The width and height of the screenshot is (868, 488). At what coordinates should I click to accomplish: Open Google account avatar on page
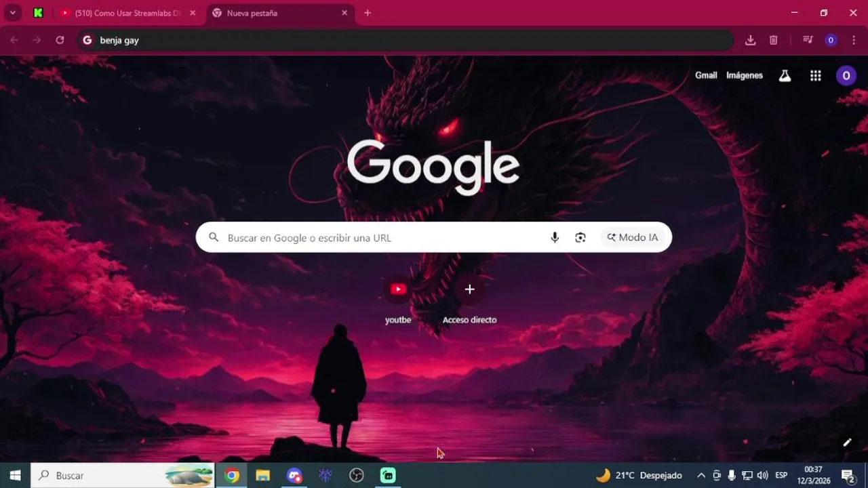pyautogui.click(x=846, y=76)
